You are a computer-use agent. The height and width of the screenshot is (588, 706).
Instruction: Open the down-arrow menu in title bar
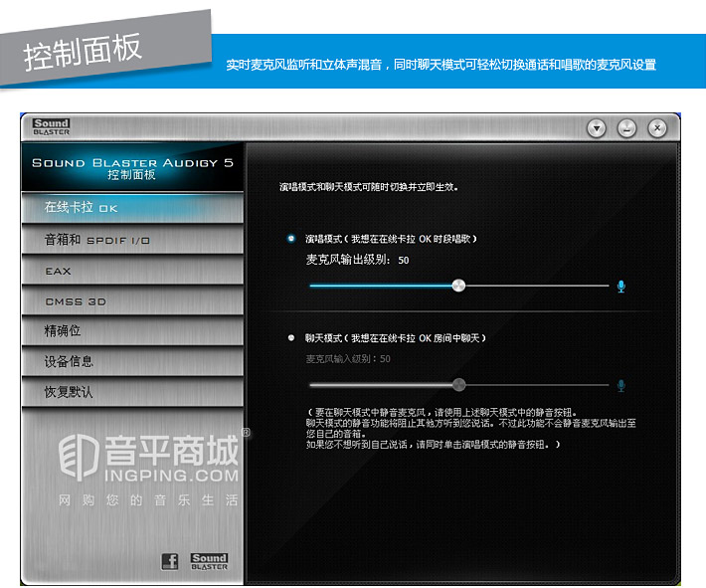pyautogui.click(x=597, y=128)
